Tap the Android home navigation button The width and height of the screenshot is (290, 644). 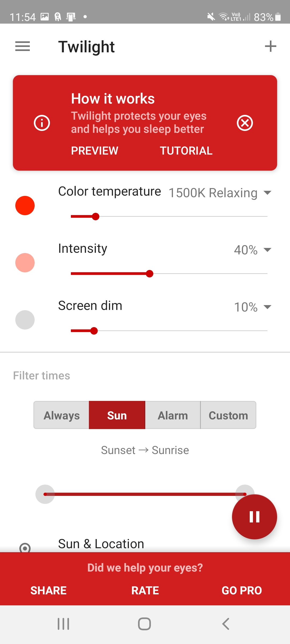[x=144, y=624]
